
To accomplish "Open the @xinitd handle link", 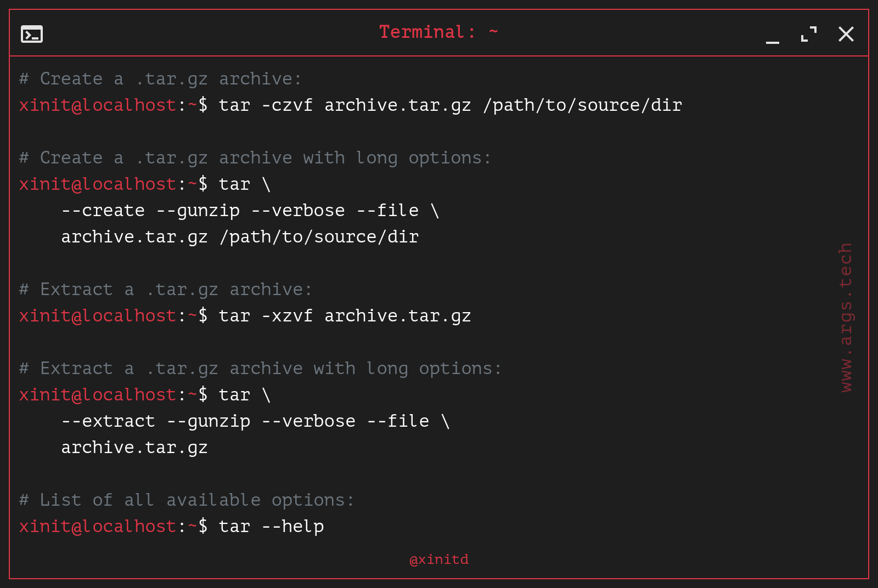I will [x=439, y=559].
